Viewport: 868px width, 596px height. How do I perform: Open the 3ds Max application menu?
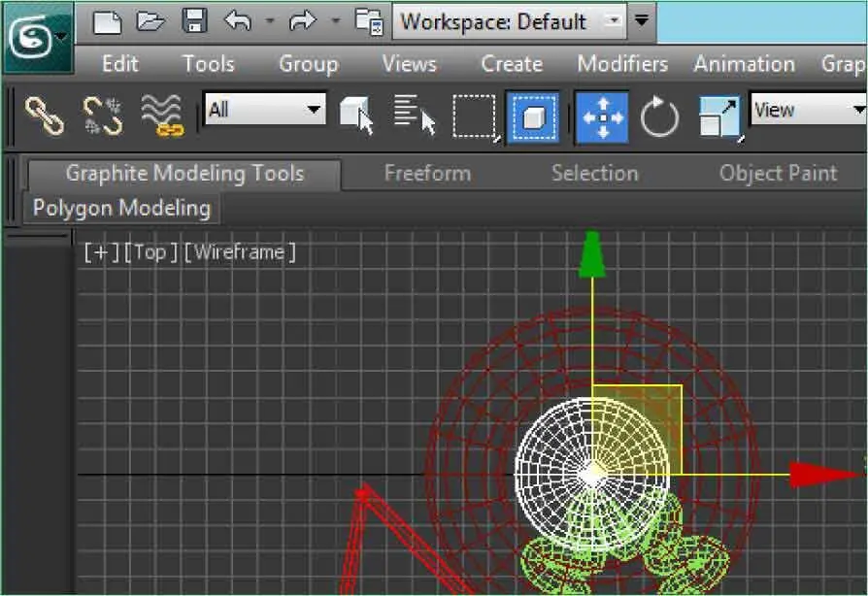click(x=38, y=38)
